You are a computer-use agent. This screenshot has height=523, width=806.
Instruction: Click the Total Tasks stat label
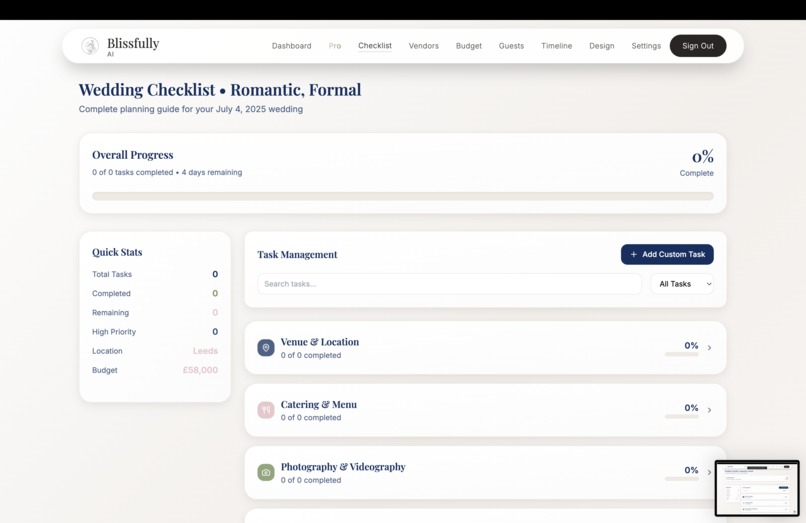tap(112, 275)
